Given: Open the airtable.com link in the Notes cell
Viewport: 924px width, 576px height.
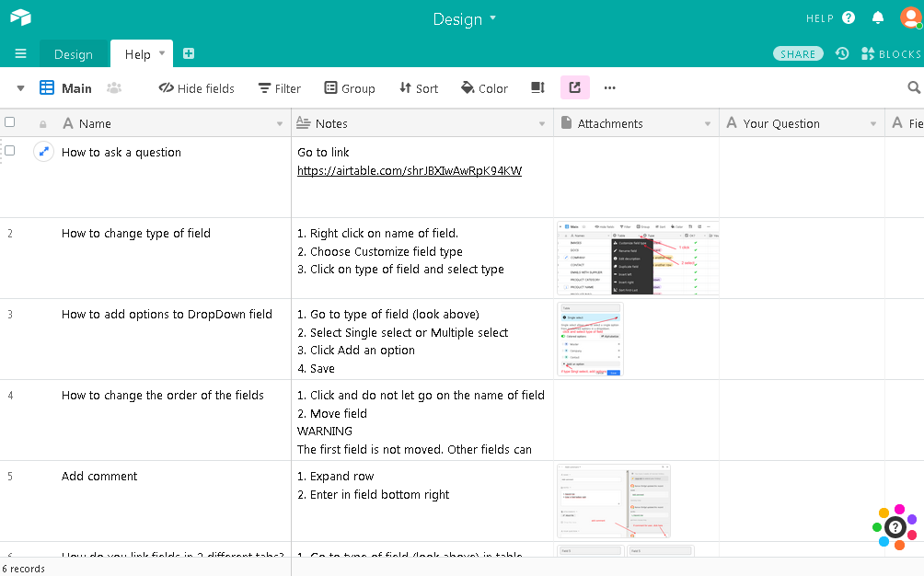Looking at the screenshot, I should [408, 171].
